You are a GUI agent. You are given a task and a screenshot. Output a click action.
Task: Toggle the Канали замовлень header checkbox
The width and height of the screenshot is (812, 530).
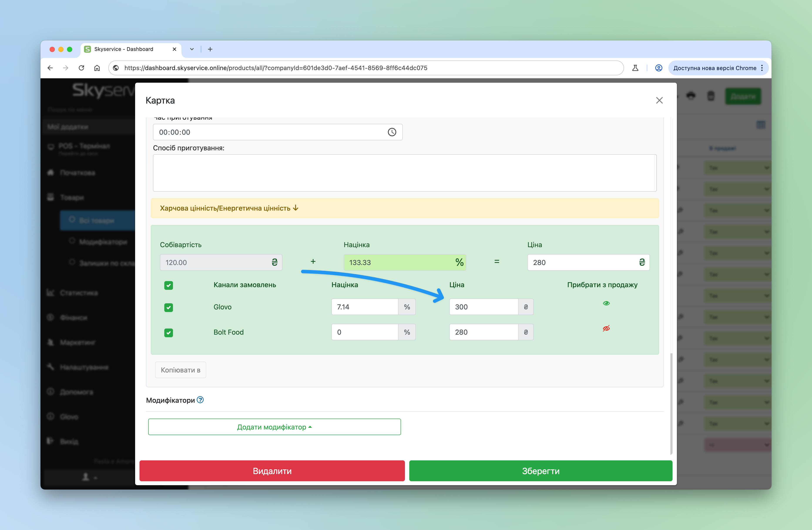tap(169, 285)
